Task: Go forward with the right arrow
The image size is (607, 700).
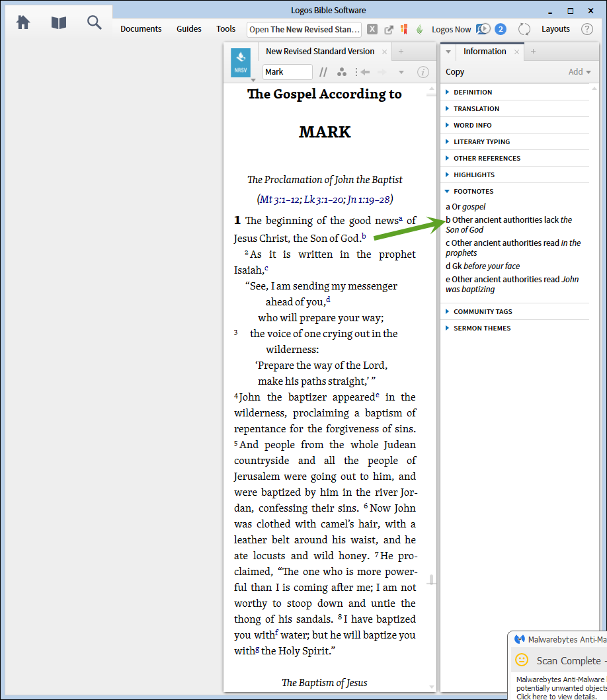Action: coord(382,72)
